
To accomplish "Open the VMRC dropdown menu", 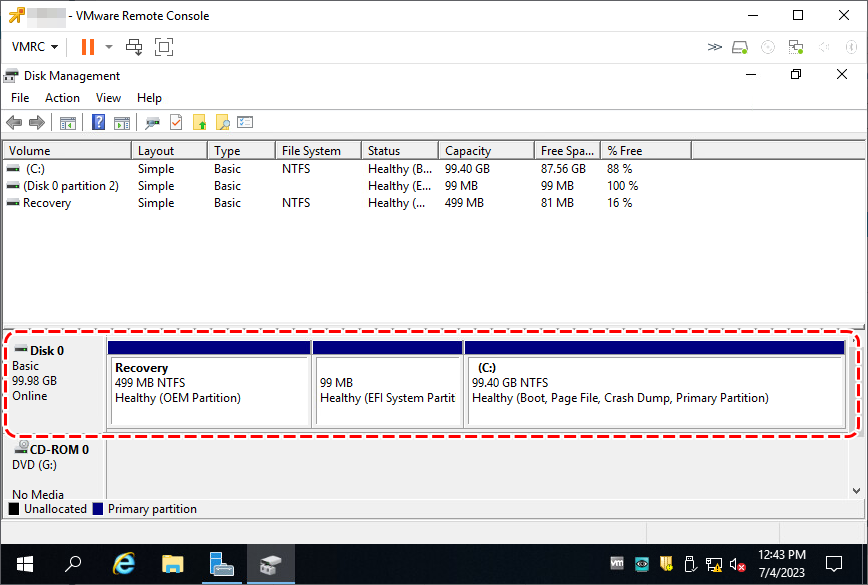I will (x=35, y=47).
